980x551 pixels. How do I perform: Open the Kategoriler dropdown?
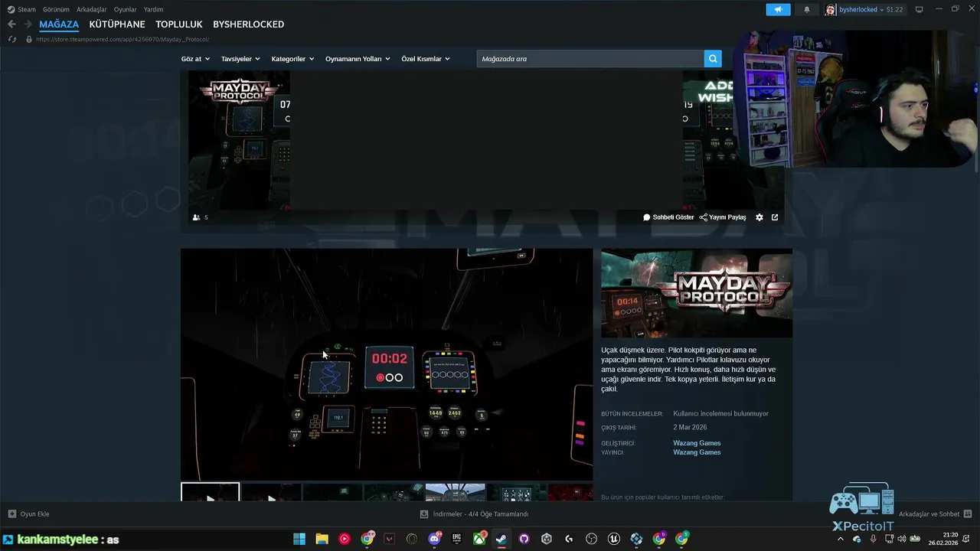coord(292,59)
